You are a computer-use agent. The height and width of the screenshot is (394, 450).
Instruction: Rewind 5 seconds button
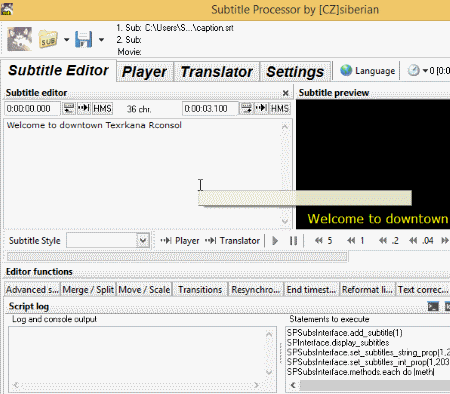[x=324, y=241]
